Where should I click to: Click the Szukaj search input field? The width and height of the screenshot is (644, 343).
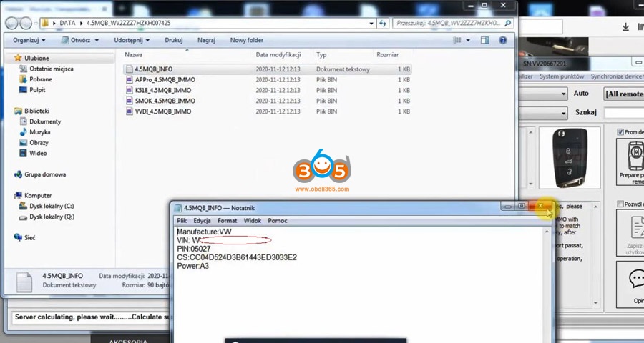[x=624, y=112]
